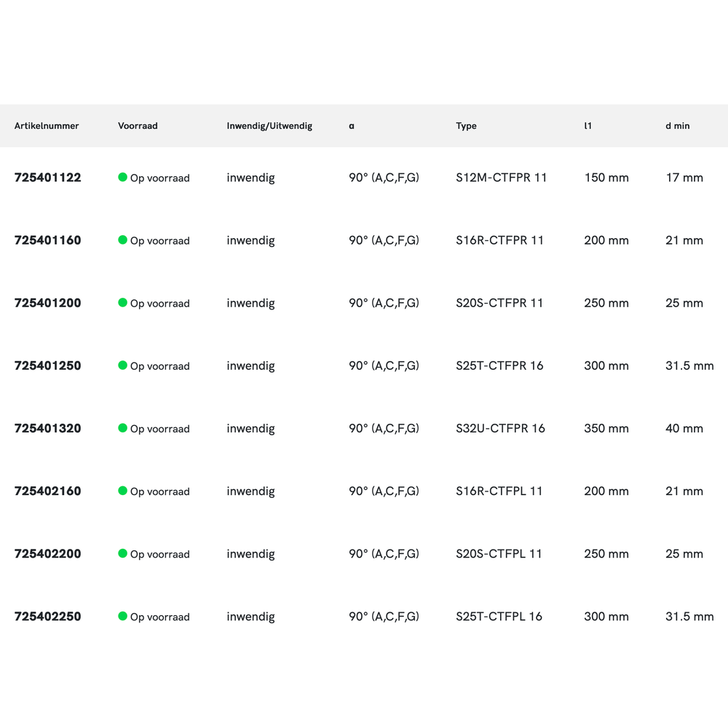This screenshot has width=728, height=728.
Task: Select green availability dot in 725401200 row
Action: click(122, 302)
